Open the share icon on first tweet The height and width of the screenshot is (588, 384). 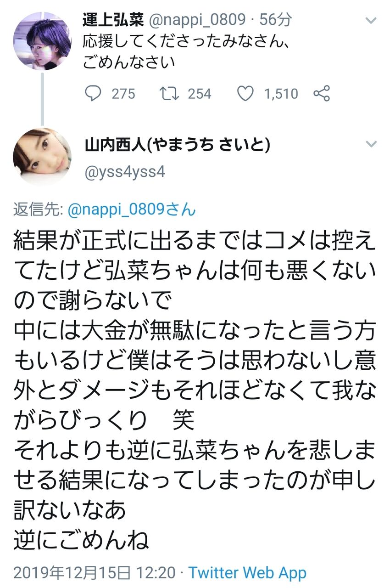pyautogui.click(x=322, y=94)
